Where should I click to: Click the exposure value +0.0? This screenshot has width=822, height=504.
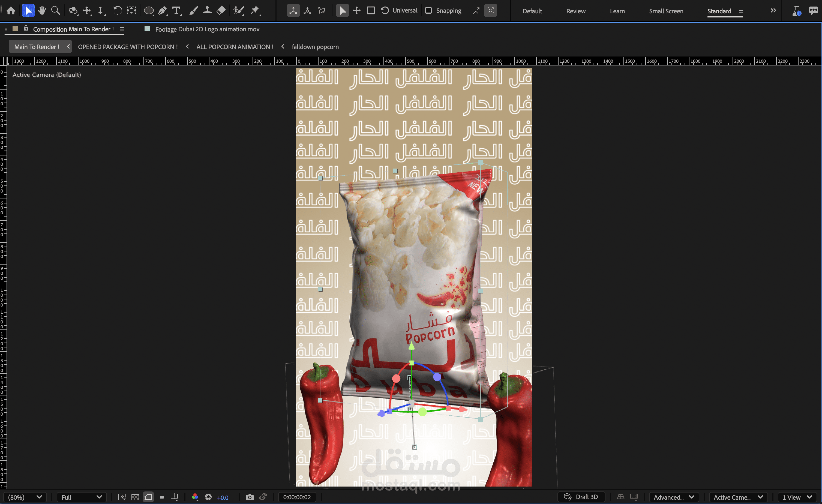pyautogui.click(x=223, y=497)
